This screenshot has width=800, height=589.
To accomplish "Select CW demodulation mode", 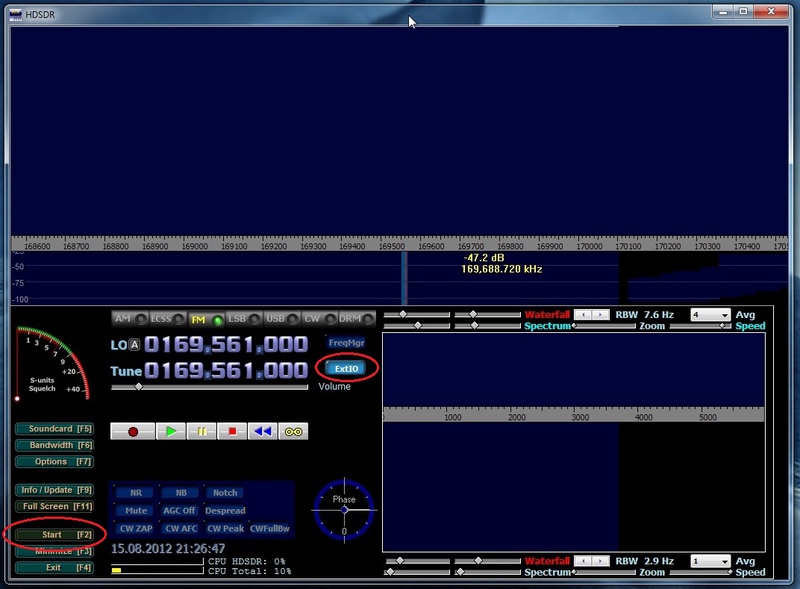I will tap(319, 319).
